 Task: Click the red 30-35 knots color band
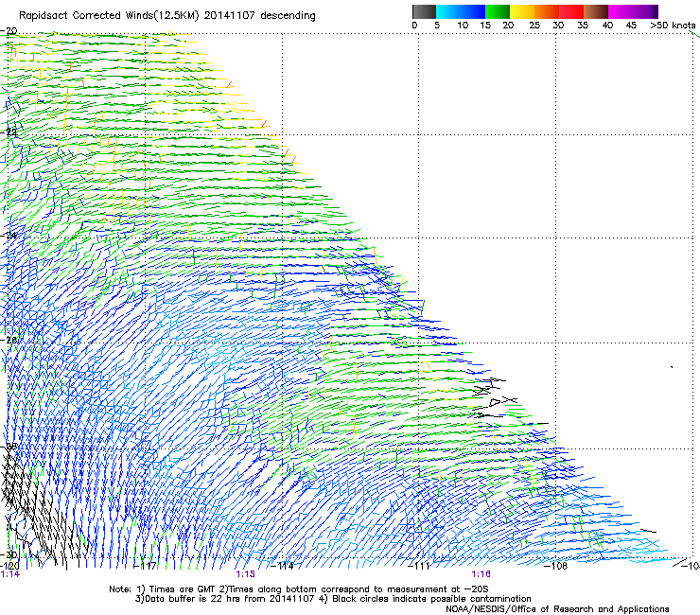(571, 11)
